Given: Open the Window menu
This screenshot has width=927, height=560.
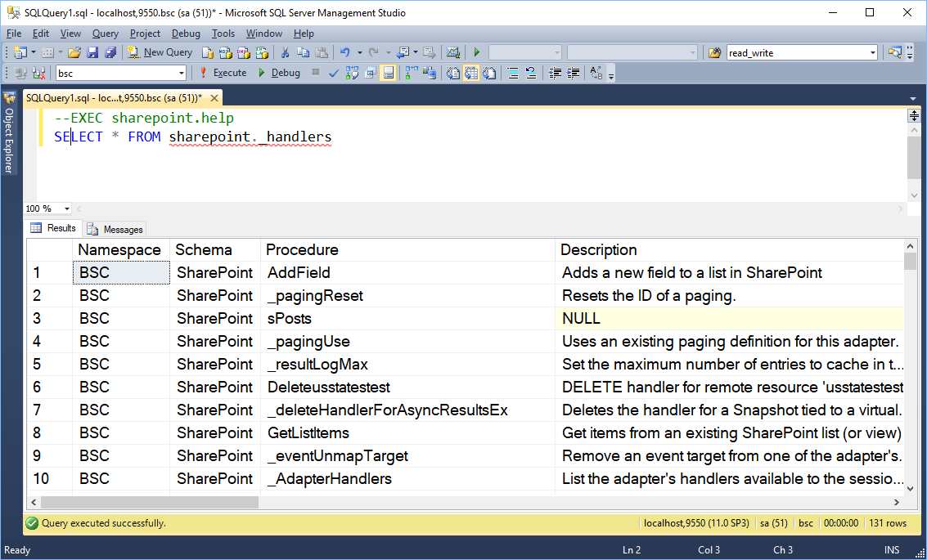Looking at the screenshot, I should click(x=264, y=34).
